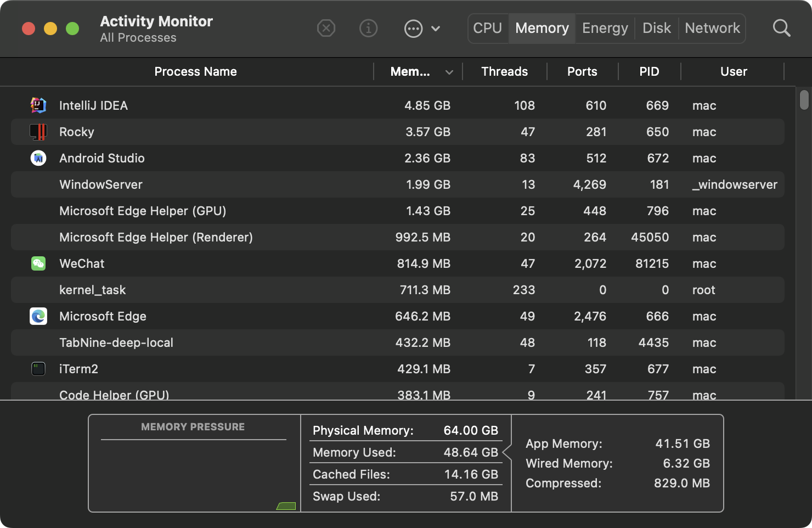The image size is (812, 528).
Task: Click the Android Studio app icon
Action: point(38,158)
